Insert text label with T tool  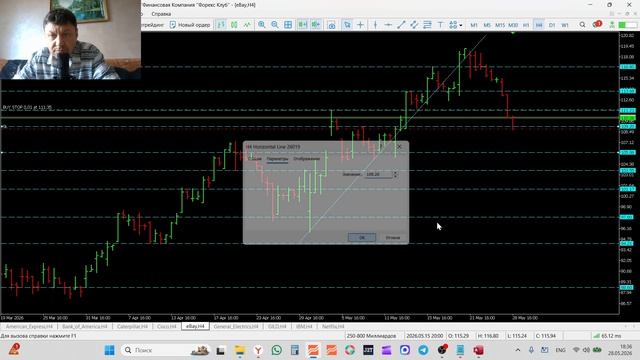pyautogui.click(x=440, y=25)
